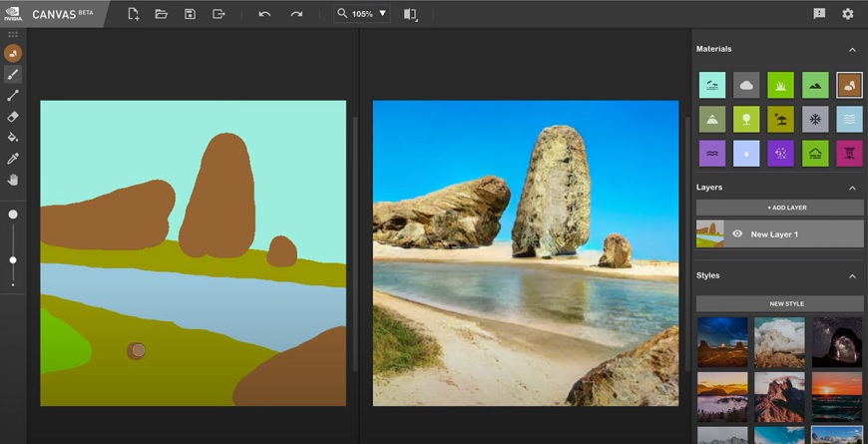Redo the last undone stroke

(x=296, y=14)
